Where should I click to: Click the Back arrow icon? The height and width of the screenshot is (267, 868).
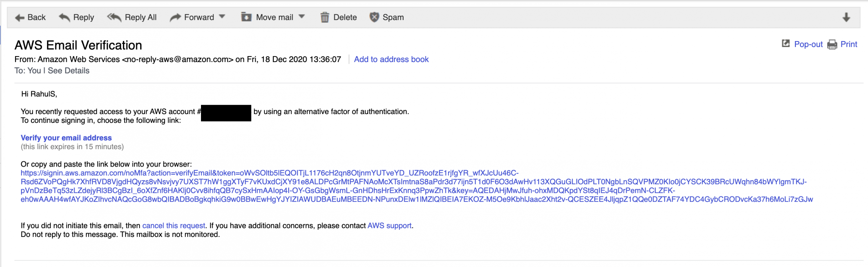point(20,17)
